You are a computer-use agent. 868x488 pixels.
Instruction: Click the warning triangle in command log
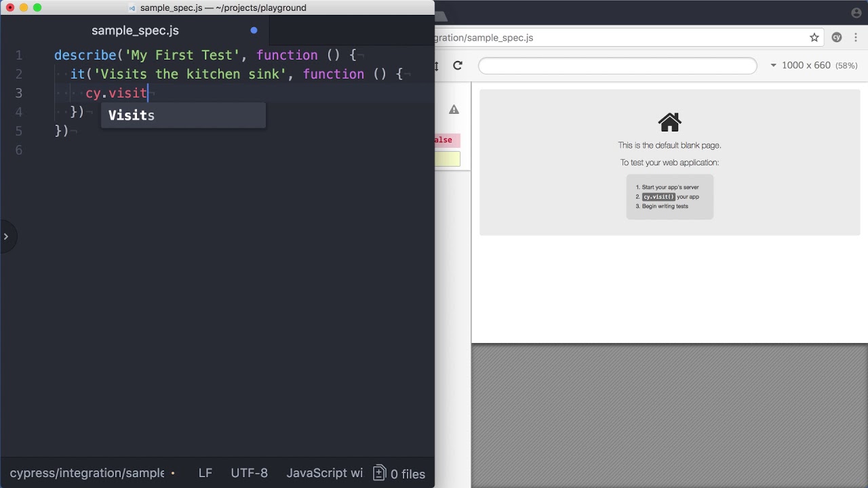coord(454,110)
